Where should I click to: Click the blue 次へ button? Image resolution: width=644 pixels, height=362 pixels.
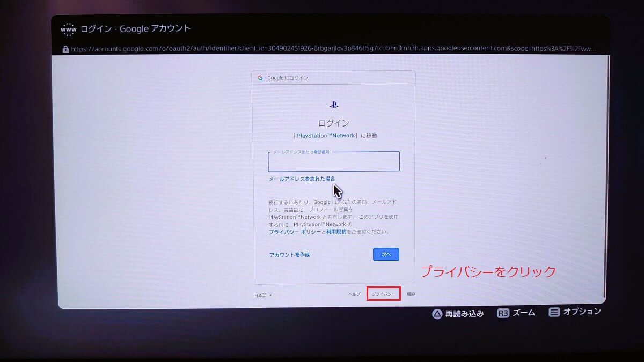click(x=386, y=254)
